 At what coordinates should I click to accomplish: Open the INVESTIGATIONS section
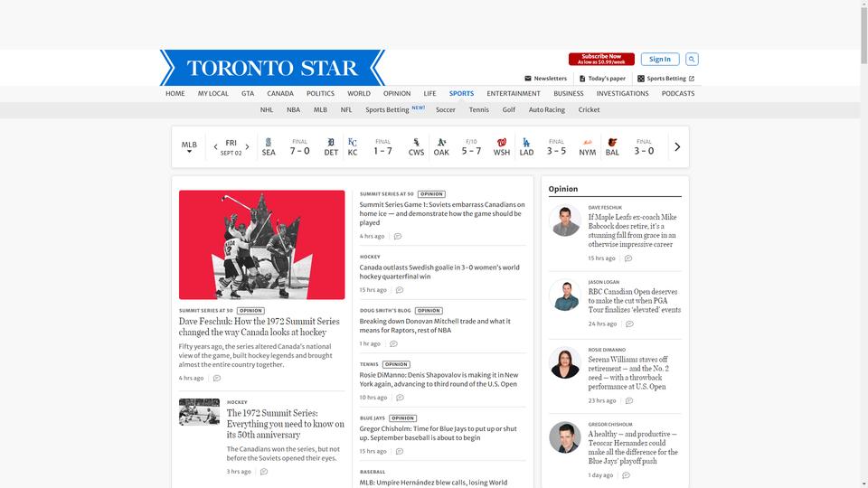click(622, 93)
